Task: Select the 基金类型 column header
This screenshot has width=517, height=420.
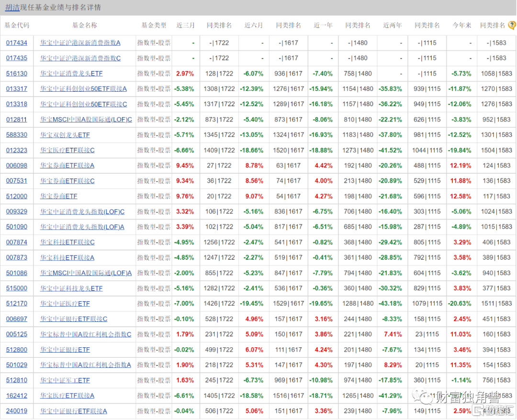Action: [x=154, y=25]
